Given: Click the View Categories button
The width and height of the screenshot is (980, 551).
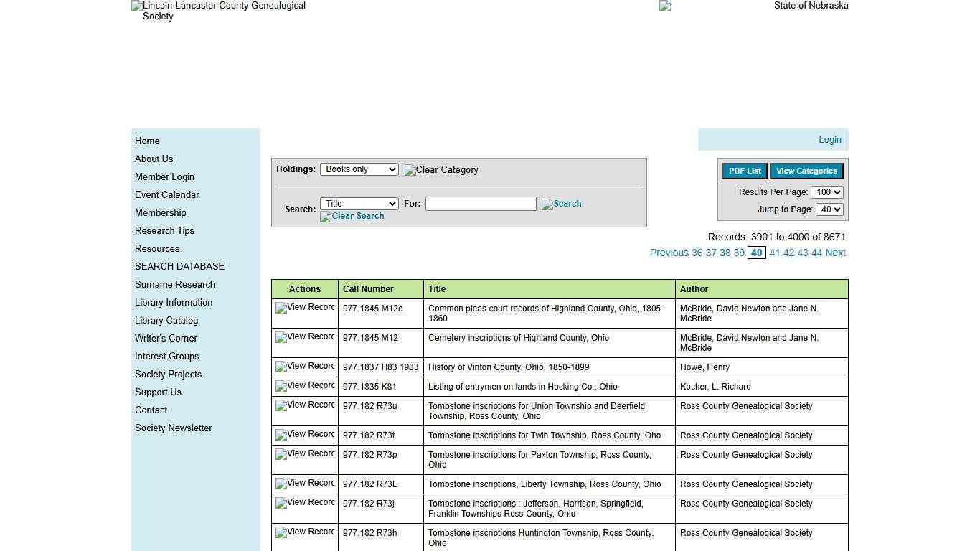Looking at the screenshot, I should click(806, 171).
